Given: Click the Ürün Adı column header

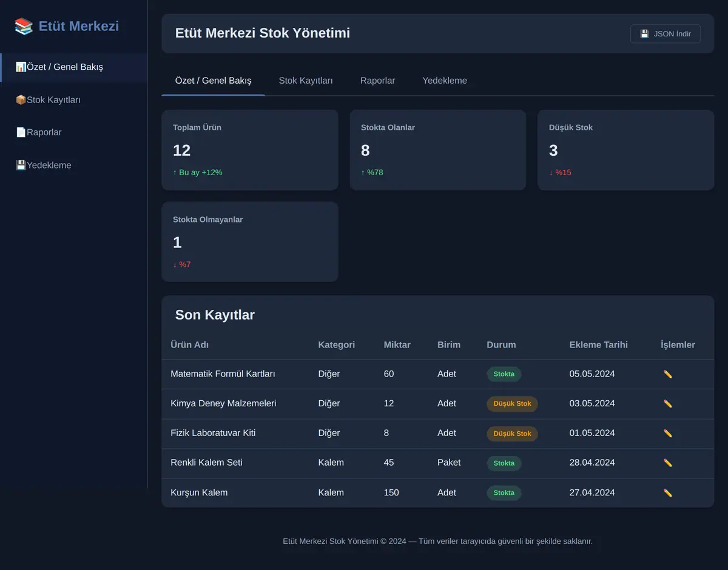Looking at the screenshot, I should pyautogui.click(x=190, y=344).
